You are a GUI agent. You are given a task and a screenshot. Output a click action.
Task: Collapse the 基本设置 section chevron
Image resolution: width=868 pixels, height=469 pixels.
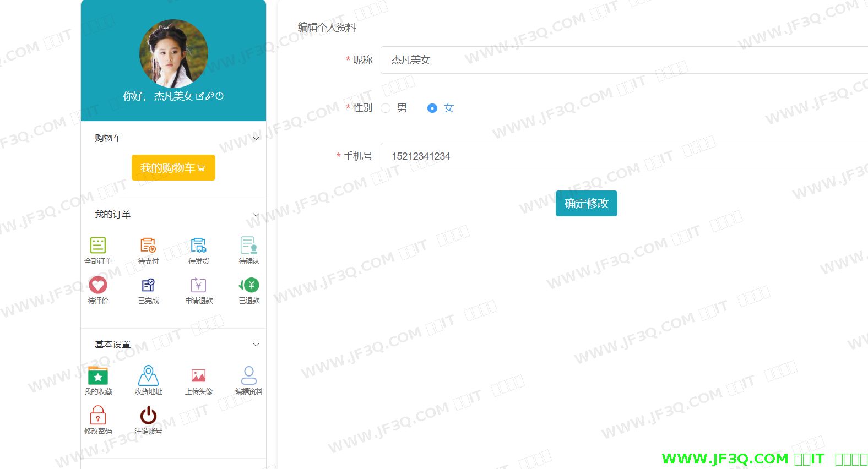coord(256,345)
